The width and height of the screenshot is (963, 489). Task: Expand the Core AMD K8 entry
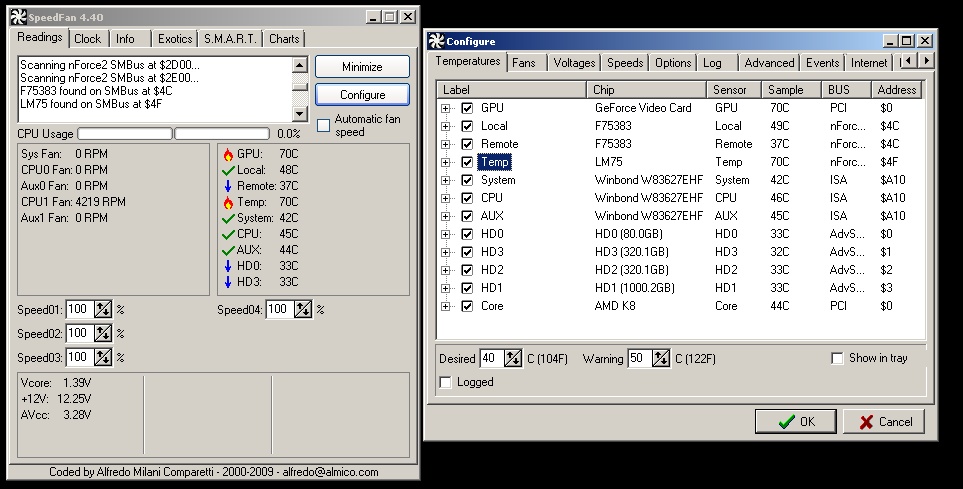coord(445,306)
